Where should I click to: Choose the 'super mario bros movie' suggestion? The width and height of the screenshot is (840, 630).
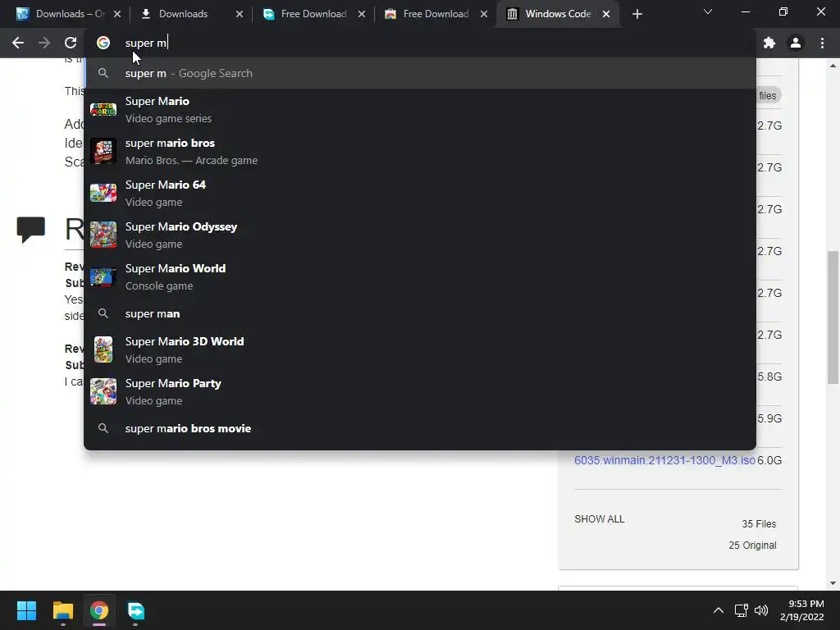click(420, 428)
